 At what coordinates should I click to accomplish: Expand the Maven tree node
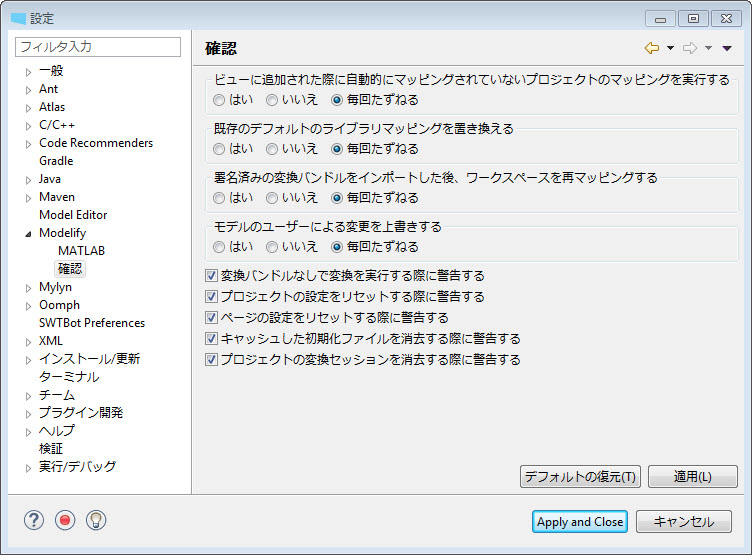click(x=28, y=198)
